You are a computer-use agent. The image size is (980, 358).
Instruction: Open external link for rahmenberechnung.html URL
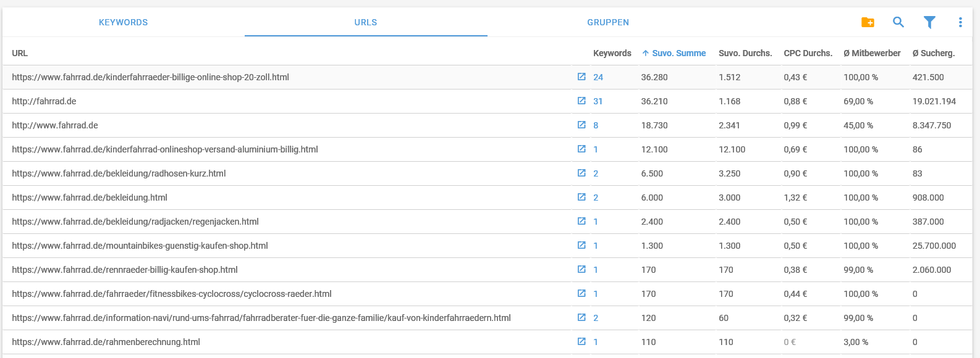coord(581,341)
